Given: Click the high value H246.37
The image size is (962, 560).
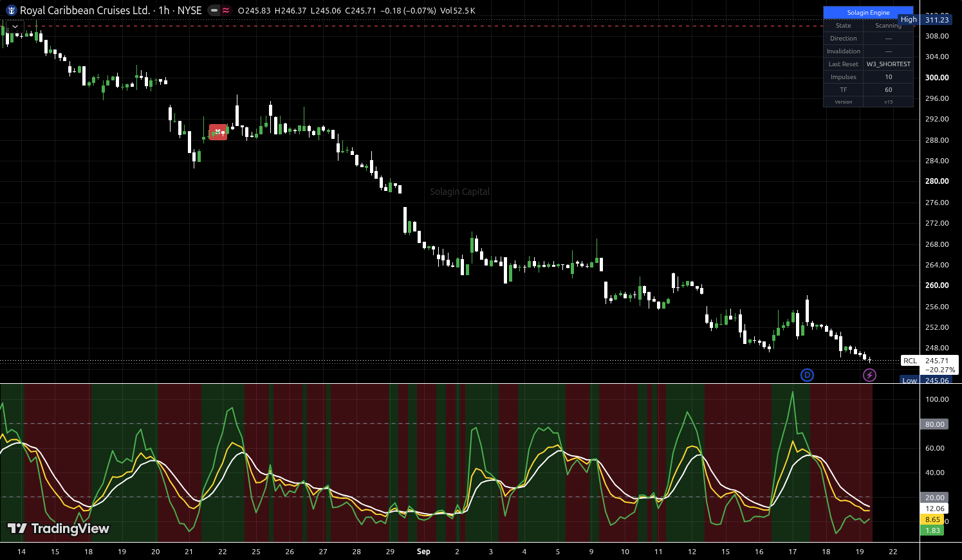Looking at the screenshot, I should pos(290,11).
